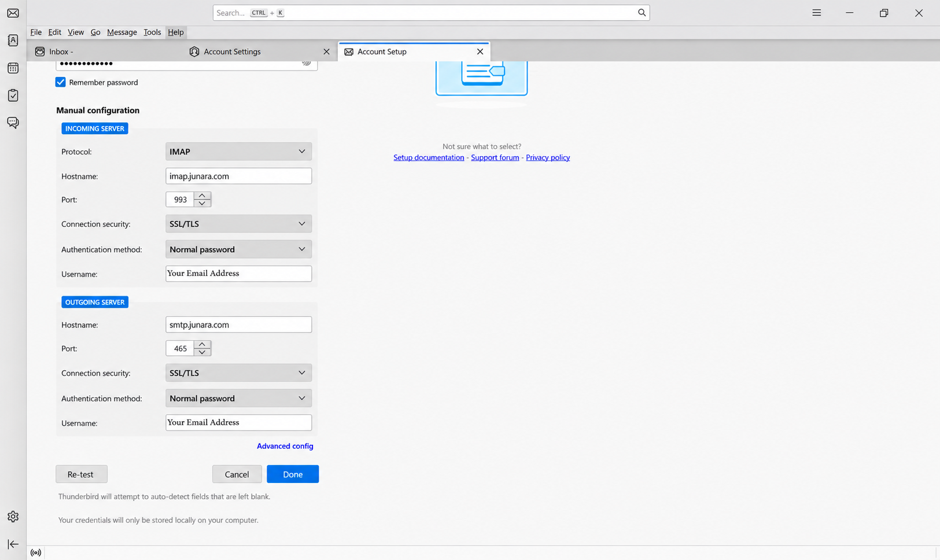Click the incoming Hostname imap.junara.com field
The image size is (940, 560).
[x=238, y=176]
